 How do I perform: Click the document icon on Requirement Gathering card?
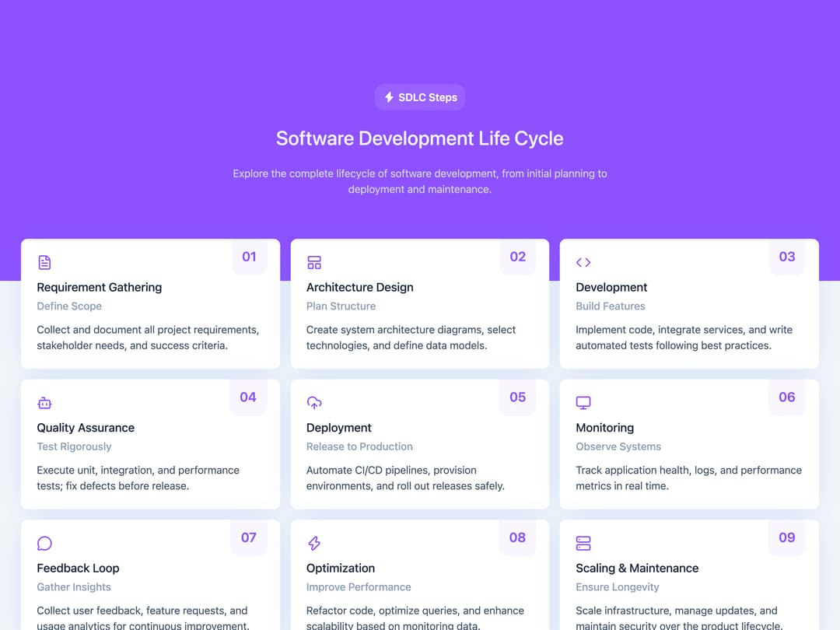(44, 262)
